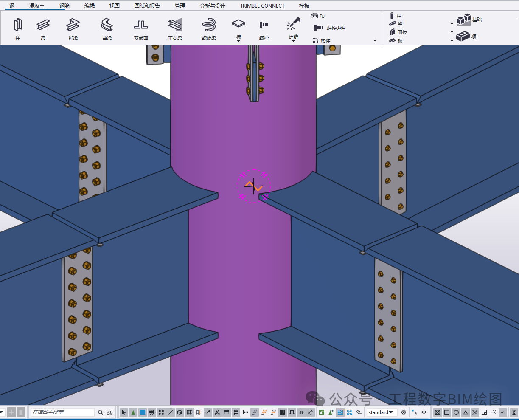The image size is (519, 420).
Task: Toggle the snap to end points switch
Action: (x=447, y=412)
